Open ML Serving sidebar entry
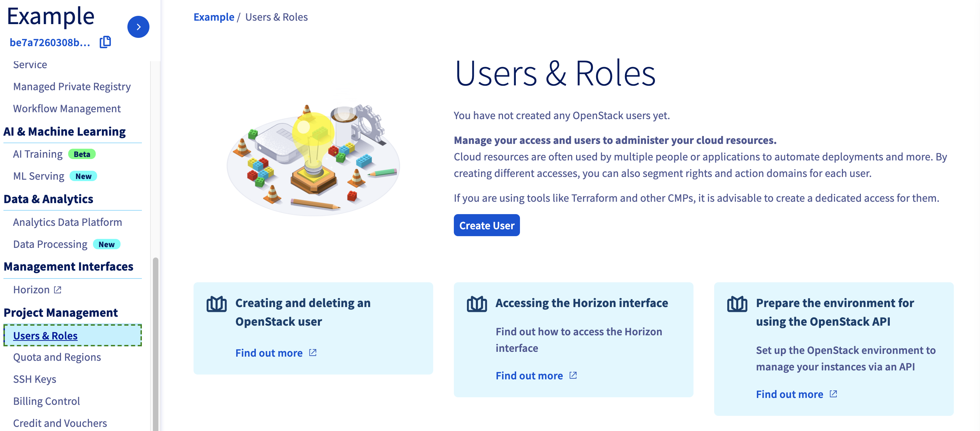The height and width of the screenshot is (431, 980). pyautogui.click(x=39, y=176)
